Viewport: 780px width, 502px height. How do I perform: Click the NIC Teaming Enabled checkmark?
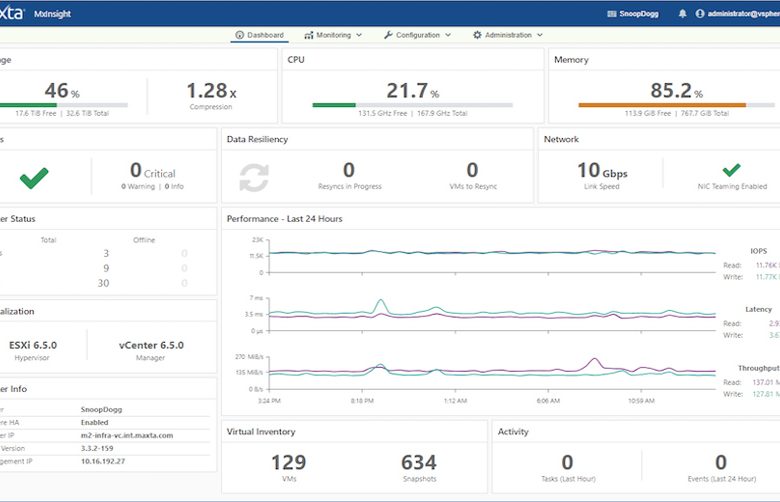point(731,170)
